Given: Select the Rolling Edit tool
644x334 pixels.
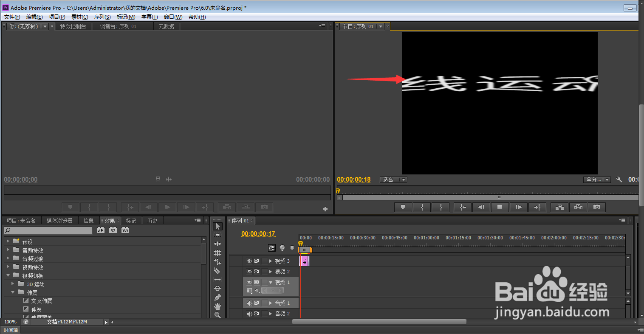Looking at the screenshot, I should 217,253.
